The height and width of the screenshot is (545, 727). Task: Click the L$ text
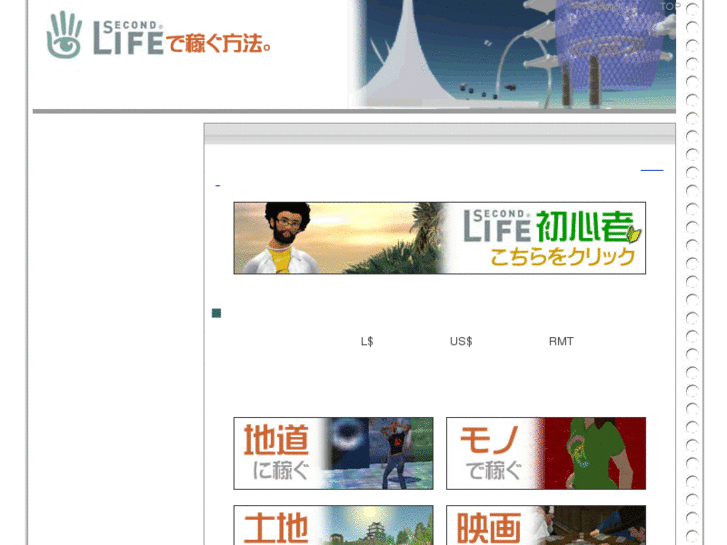point(367,341)
